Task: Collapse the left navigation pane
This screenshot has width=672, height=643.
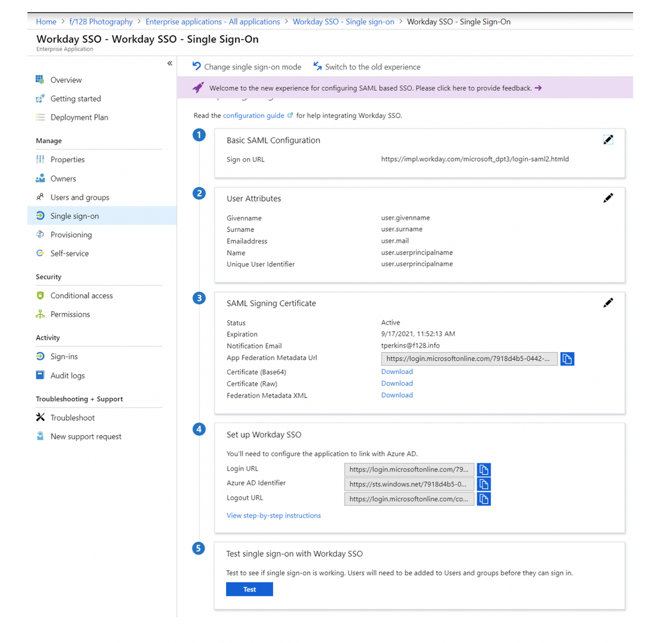Action: pyautogui.click(x=170, y=63)
